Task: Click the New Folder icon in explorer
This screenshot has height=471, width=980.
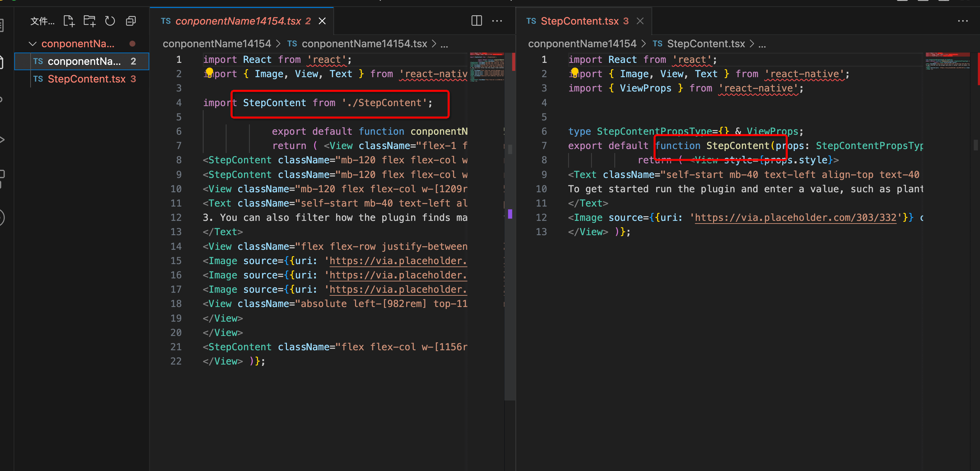Action: tap(90, 21)
